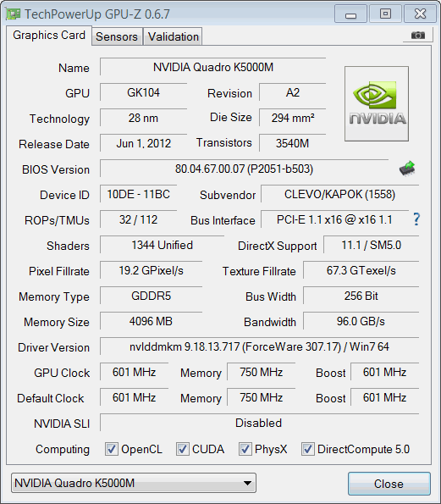Click the BIOS save chip icon
This screenshot has height=504, width=441.
(407, 168)
